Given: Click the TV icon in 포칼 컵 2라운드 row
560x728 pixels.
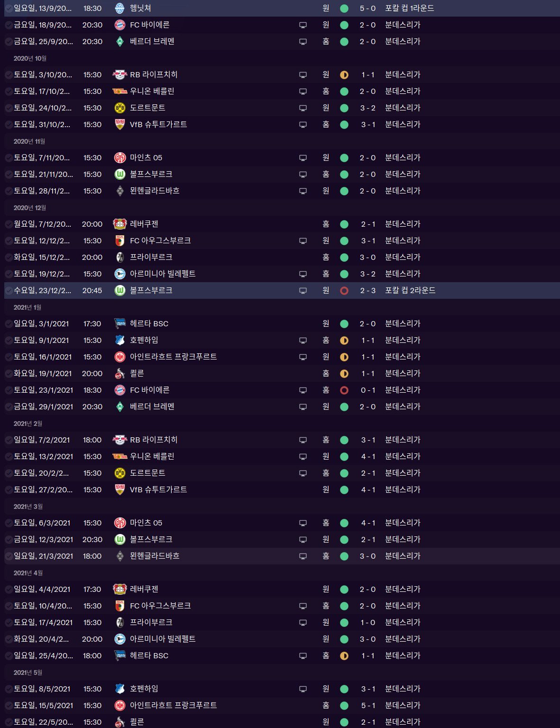Looking at the screenshot, I should 303,290.
